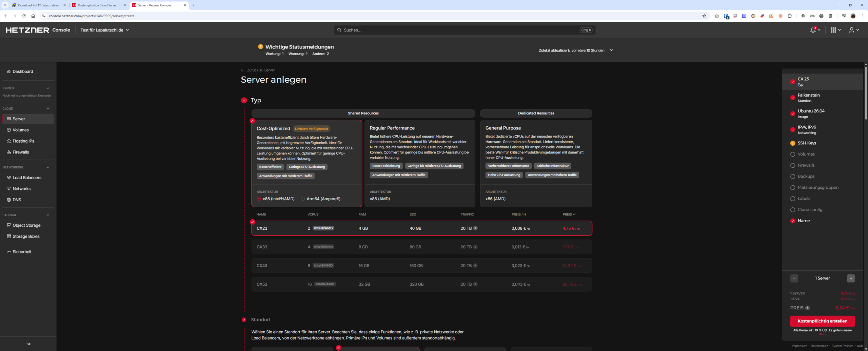The height and width of the screenshot is (351, 868).
Task: Open the Datenschutz footer link
Action: (819, 346)
